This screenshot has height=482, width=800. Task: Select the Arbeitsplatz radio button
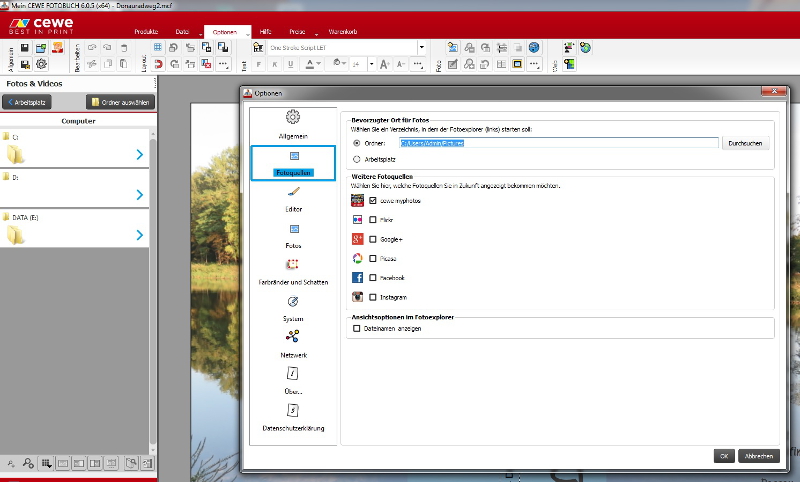pos(357,158)
